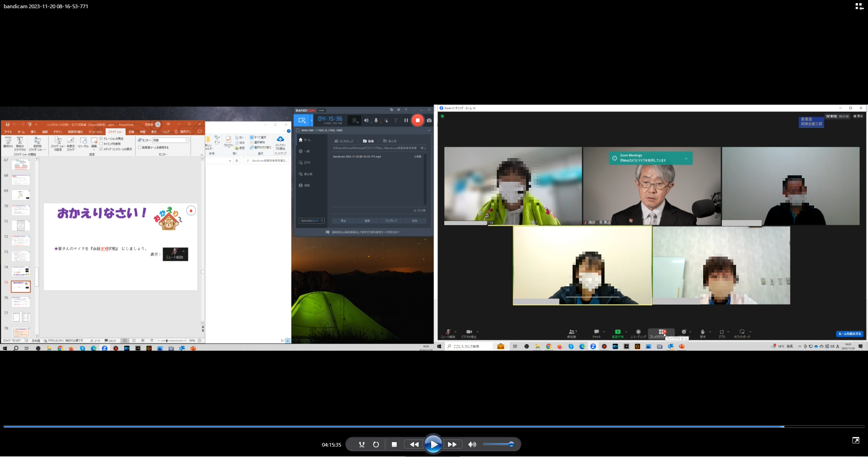Viewport: 868px width, 458px height.
Task: Adjust the player's volume slider
Action: (x=498, y=444)
